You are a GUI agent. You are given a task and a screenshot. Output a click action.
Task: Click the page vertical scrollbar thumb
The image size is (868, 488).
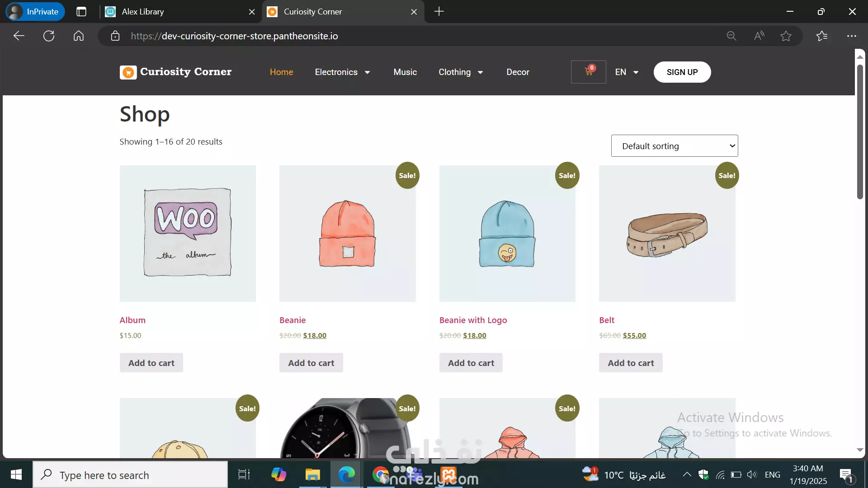(860, 131)
